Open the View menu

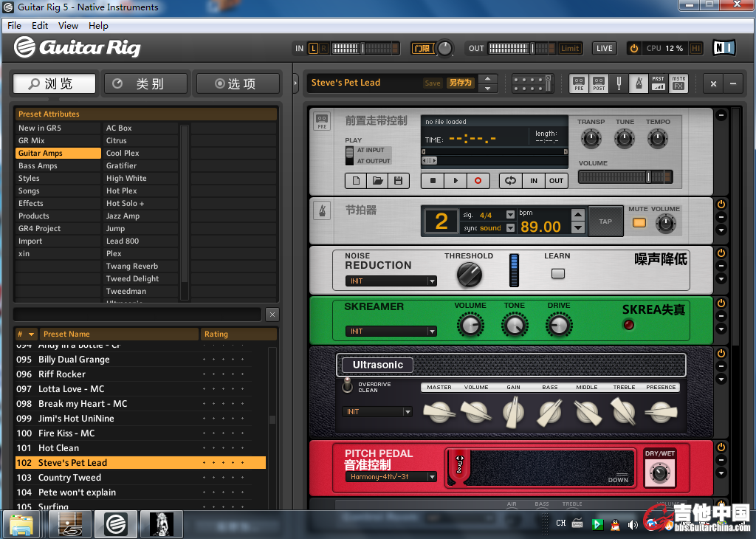click(68, 25)
